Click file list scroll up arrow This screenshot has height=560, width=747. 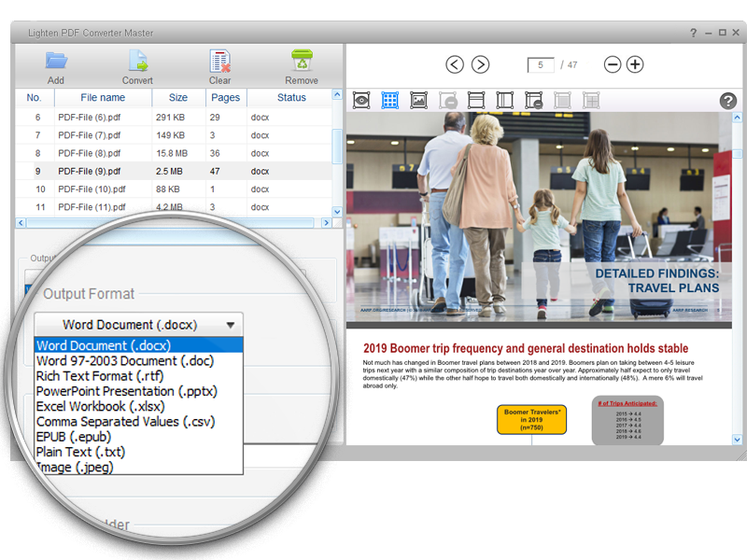pyautogui.click(x=337, y=94)
